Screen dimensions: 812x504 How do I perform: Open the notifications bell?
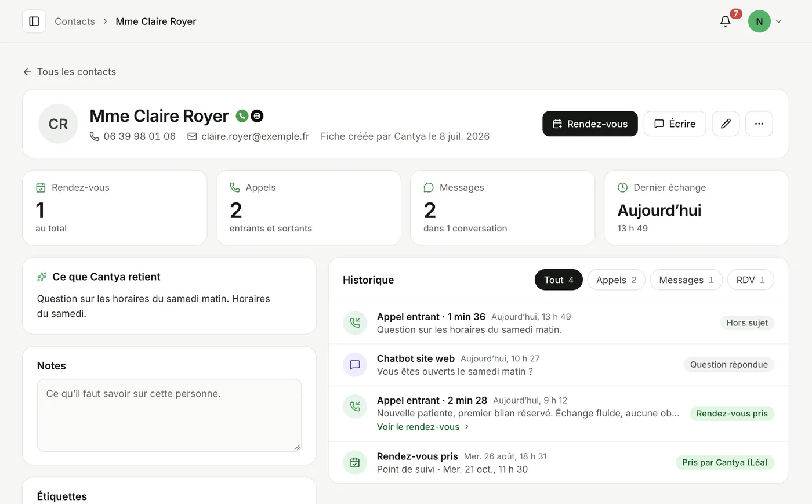726,21
